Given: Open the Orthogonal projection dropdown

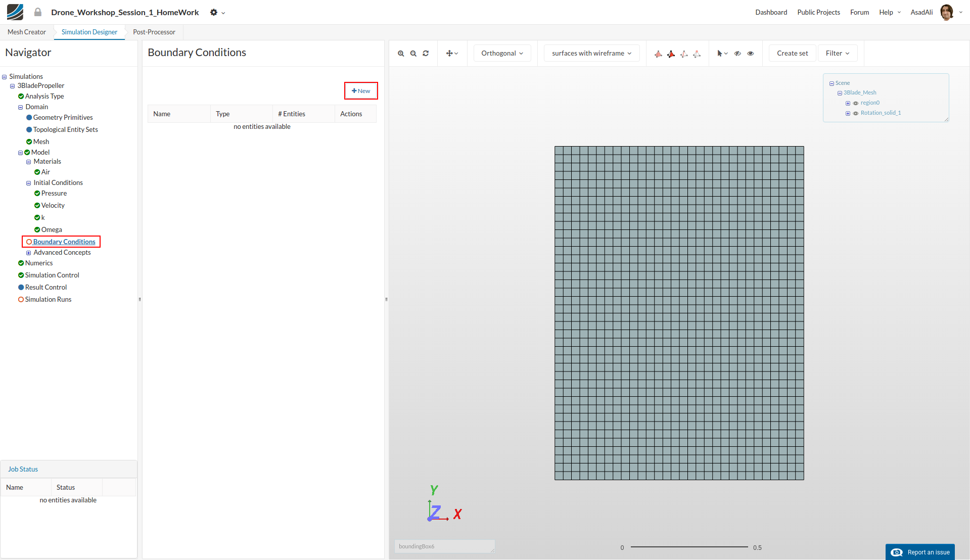Looking at the screenshot, I should tap(502, 53).
